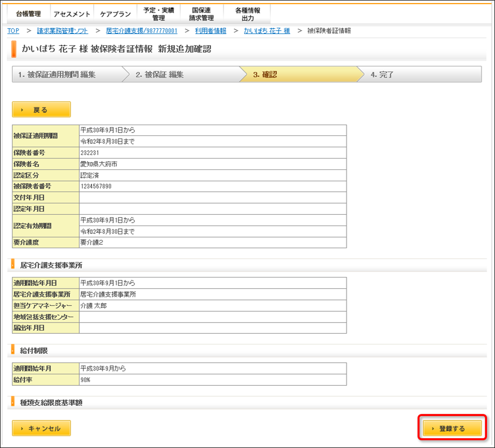Click page title 被保険者証情報 新規追加確認

[151, 49]
